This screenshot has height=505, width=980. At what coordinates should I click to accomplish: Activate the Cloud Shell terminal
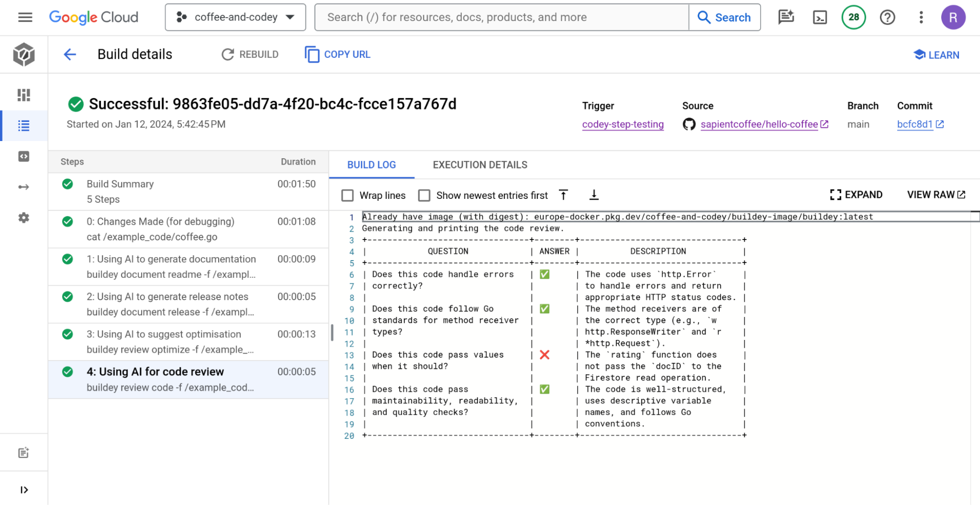[820, 17]
